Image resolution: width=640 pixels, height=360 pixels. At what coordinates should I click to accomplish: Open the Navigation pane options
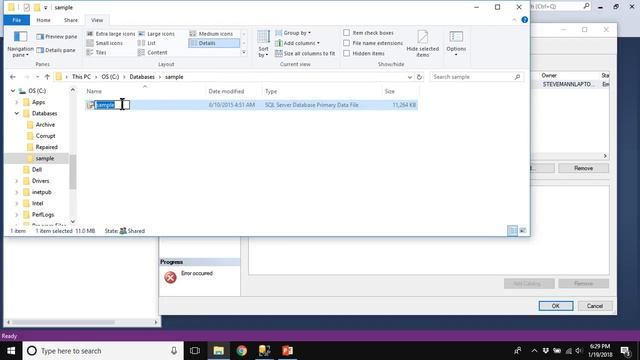point(20,44)
